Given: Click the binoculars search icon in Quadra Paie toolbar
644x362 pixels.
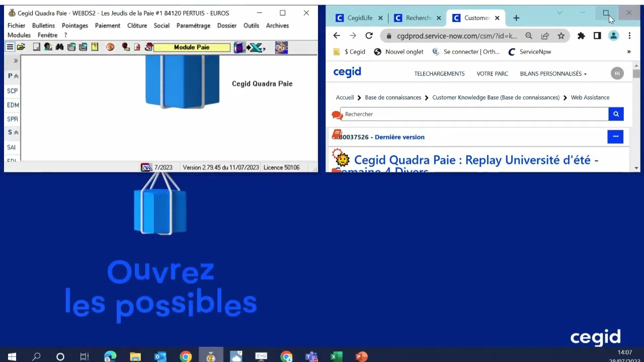Looking at the screenshot, I should click(x=59, y=47).
